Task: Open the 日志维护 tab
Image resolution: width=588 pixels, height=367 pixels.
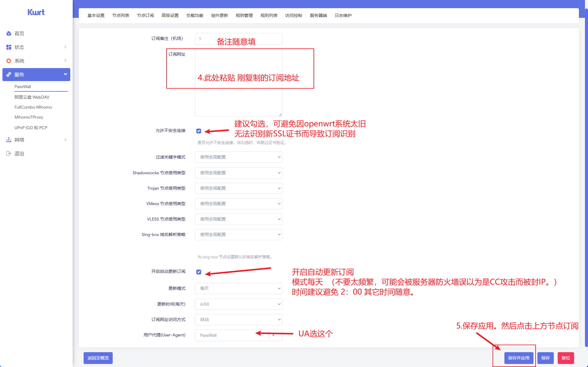Action: [x=343, y=15]
